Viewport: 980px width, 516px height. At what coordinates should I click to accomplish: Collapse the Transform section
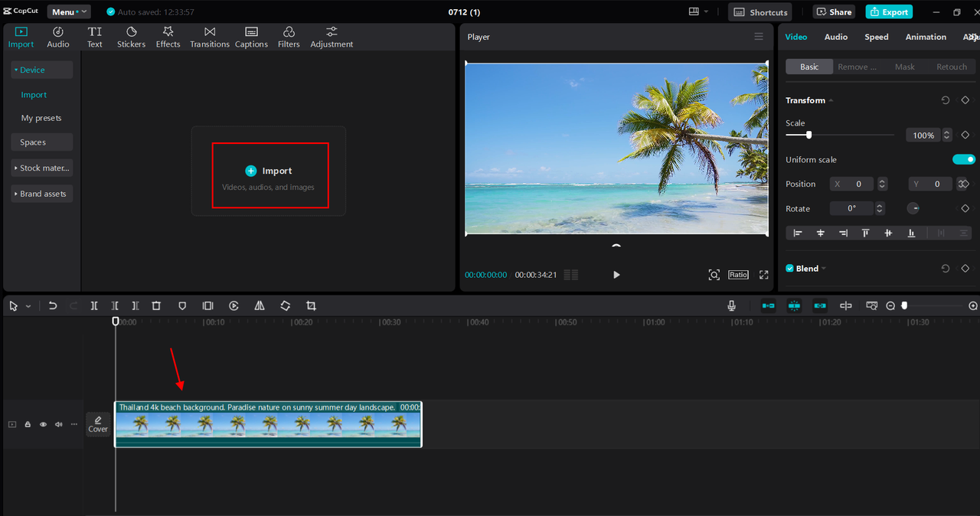[831, 100]
